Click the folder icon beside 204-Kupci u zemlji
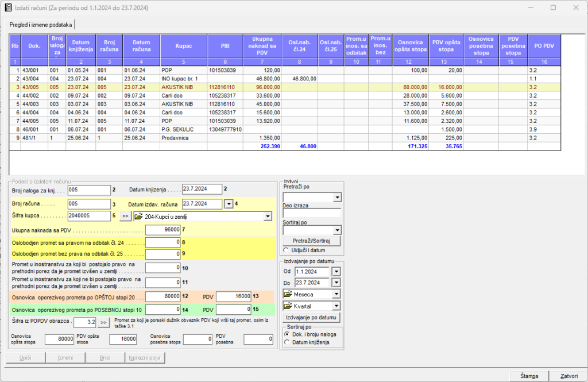 point(139,217)
